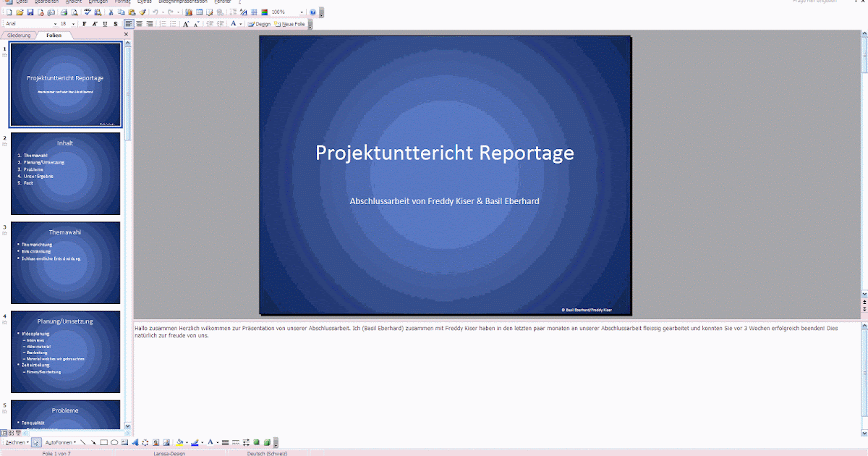Insert a chart from the toolbar

pos(189,12)
